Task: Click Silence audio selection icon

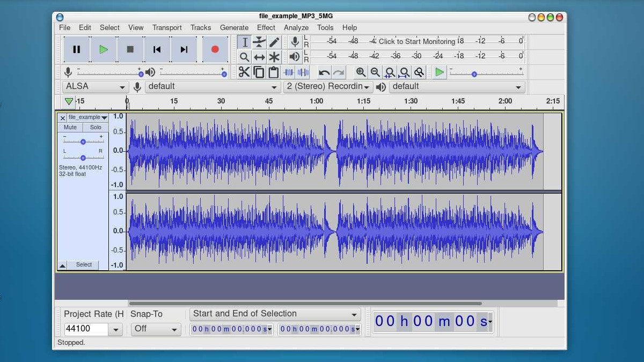Action: (303, 72)
